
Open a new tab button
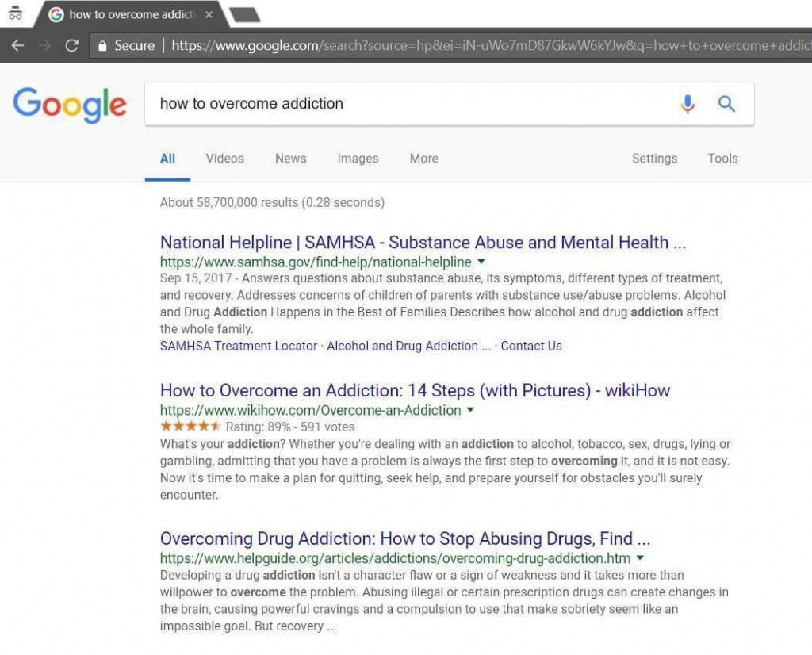point(244,14)
